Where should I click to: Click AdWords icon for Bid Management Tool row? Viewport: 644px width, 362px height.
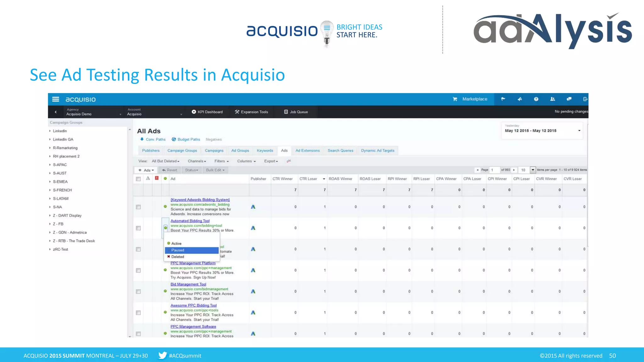(253, 291)
